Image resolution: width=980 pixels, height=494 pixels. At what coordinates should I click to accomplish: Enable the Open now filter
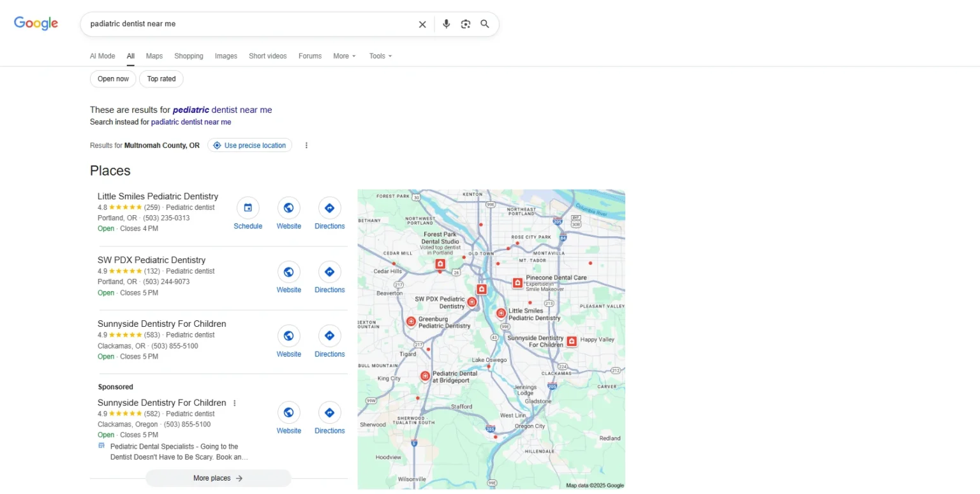point(113,79)
